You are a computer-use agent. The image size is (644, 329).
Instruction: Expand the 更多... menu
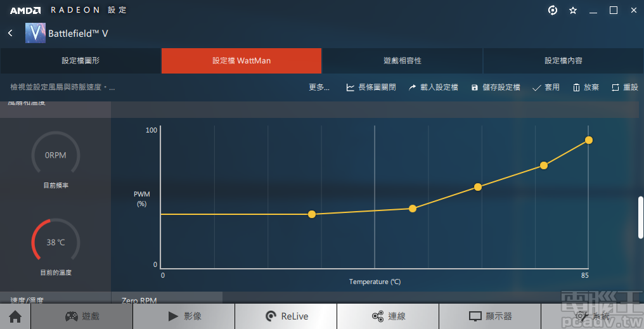point(319,87)
